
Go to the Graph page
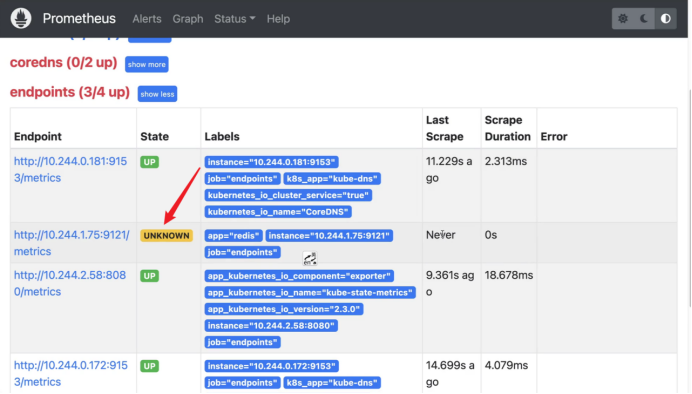point(188,19)
